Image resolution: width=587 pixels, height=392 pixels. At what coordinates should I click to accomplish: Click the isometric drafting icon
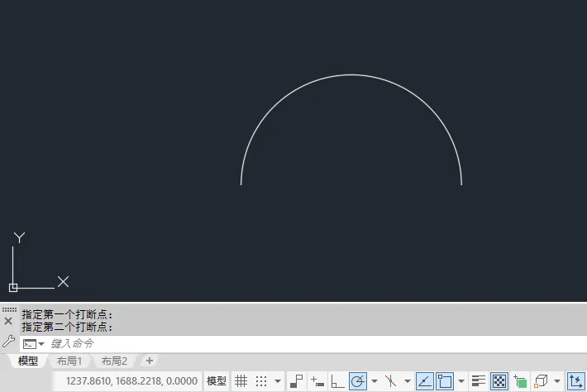coord(391,381)
